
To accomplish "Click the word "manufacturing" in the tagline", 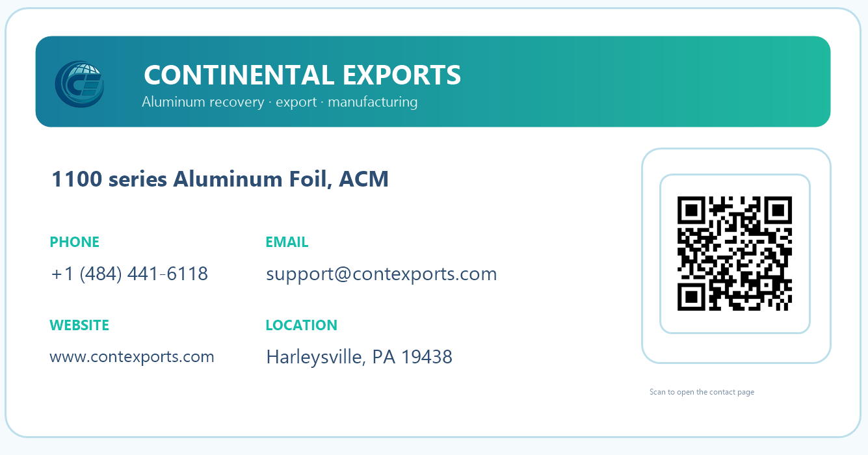I will [x=373, y=102].
